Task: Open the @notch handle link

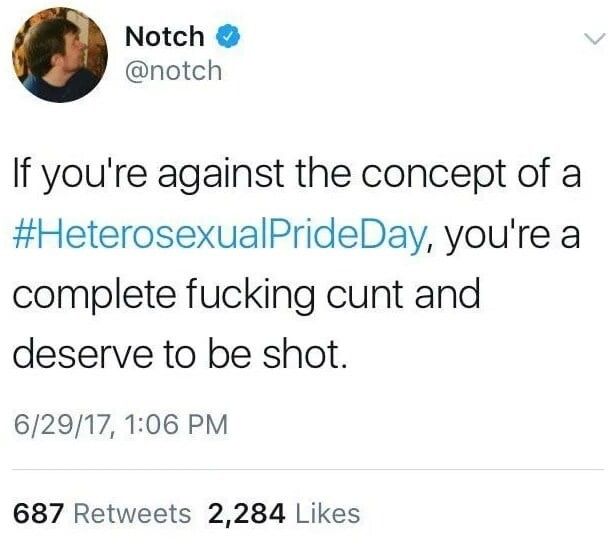Action: pos(174,71)
